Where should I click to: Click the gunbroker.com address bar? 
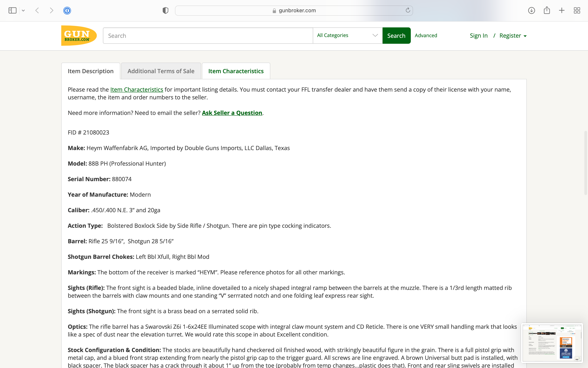(294, 10)
